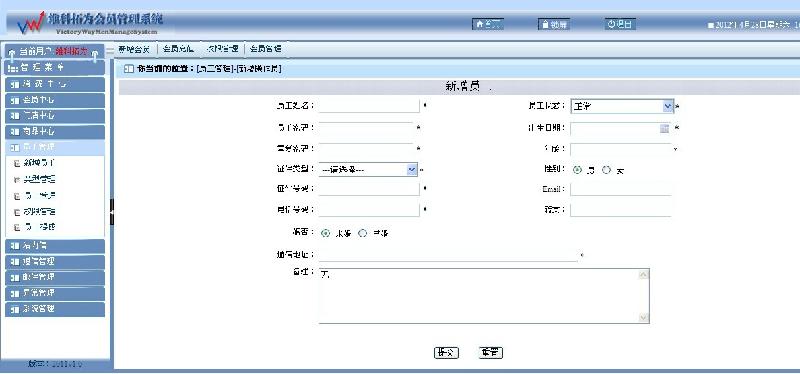Click the icon of the 管理菜单 sidebar header
The image size is (800, 374).
(14, 68)
